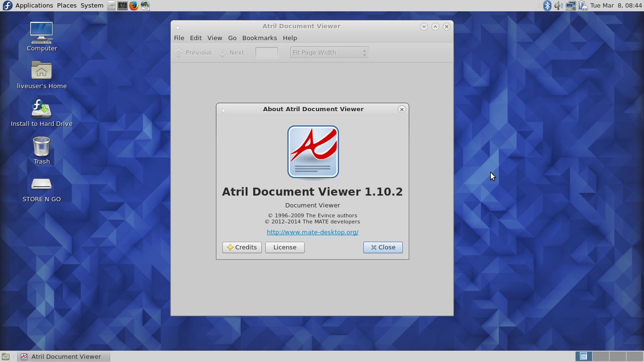Click the Atril logo in About dialog
The width and height of the screenshot is (644, 362).
click(x=313, y=152)
